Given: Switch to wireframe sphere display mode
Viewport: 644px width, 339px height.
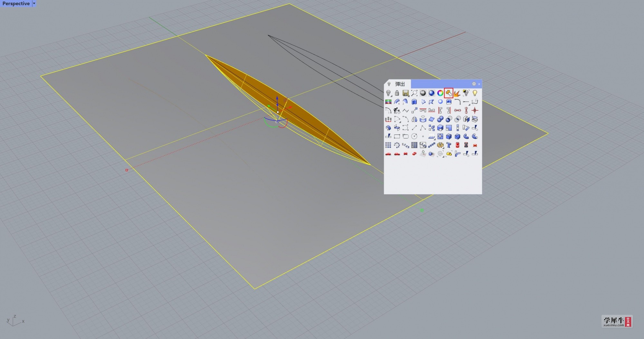Looking at the screenshot, I should click(x=423, y=93).
